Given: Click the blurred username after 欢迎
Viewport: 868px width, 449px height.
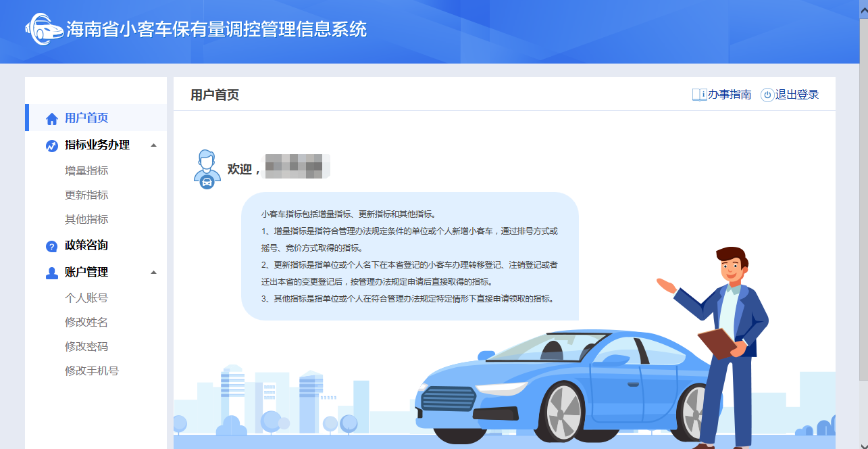Looking at the screenshot, I should pos(297,166).
